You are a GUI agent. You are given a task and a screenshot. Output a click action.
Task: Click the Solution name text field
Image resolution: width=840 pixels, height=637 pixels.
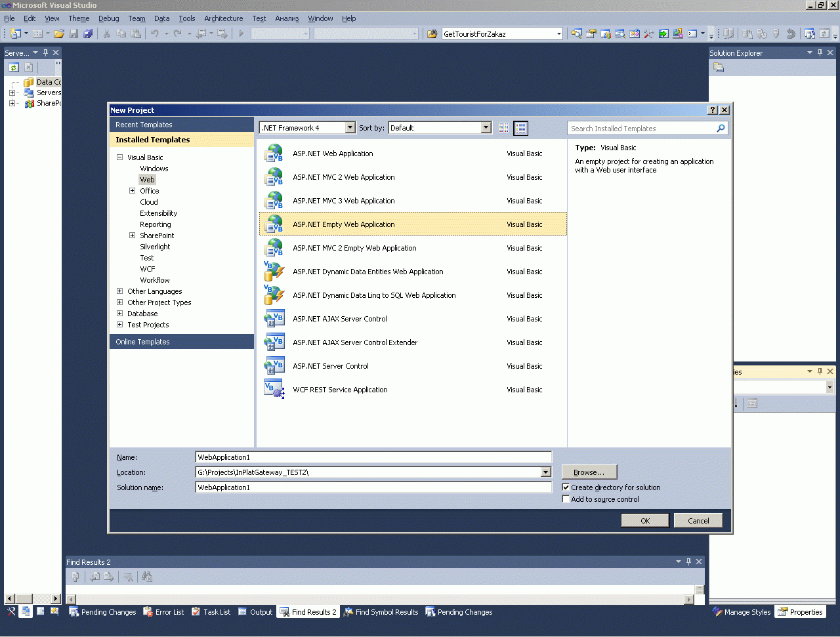(373, 487)
